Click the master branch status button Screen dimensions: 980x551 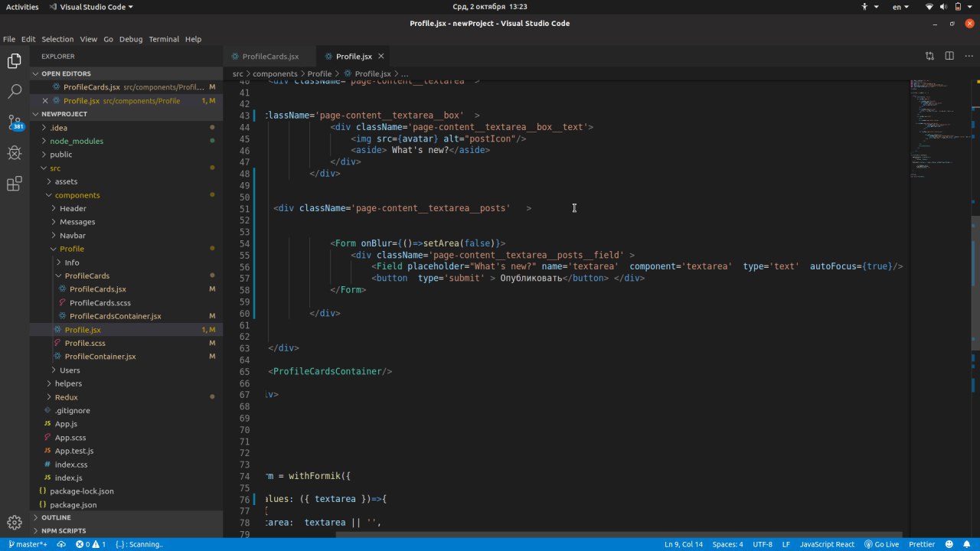(28, 544)
